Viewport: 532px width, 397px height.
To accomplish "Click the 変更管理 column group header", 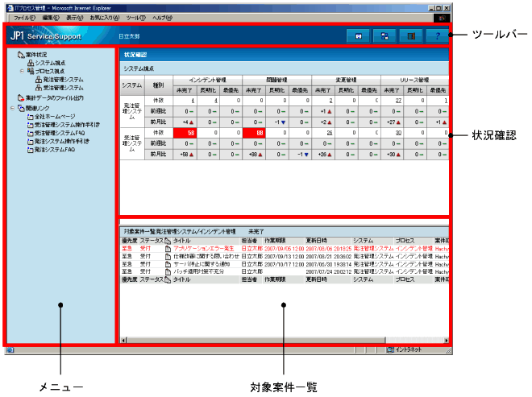I will pyautogui.click(x=346, y=80).
